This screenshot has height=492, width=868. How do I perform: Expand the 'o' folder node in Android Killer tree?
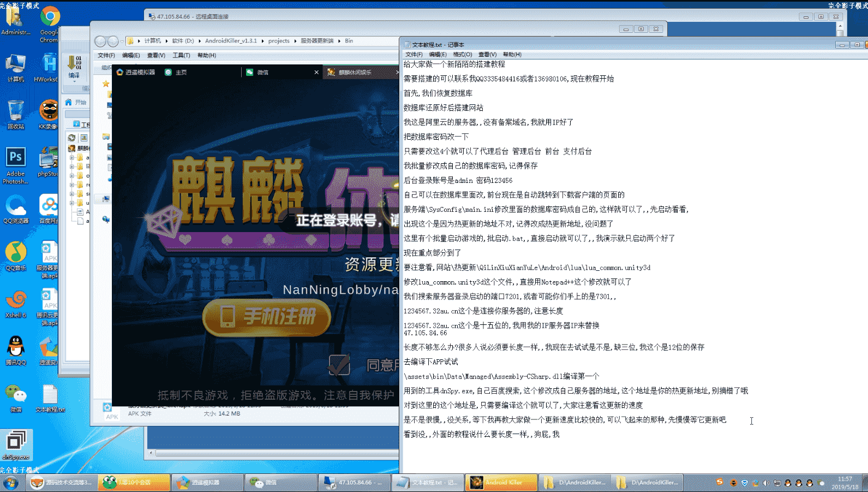pyautogui.click(x=71, y=176)
